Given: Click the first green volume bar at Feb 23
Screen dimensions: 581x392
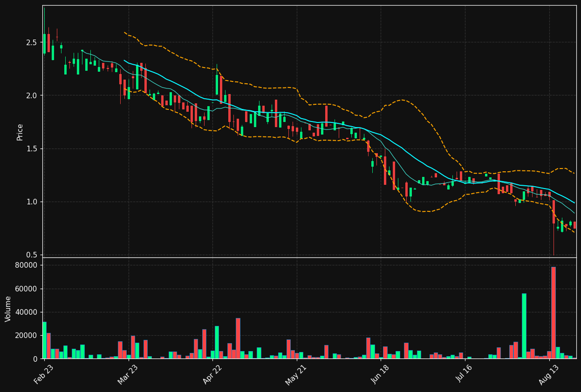Looking at the screenshot, I should pos(44,340).
